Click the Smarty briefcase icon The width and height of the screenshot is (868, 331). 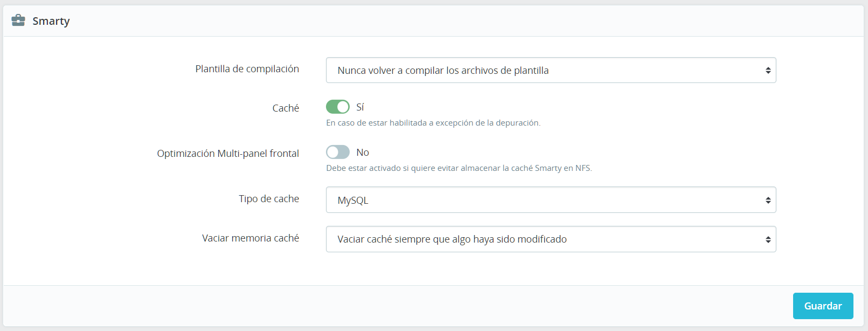click(x=18, y=20)
